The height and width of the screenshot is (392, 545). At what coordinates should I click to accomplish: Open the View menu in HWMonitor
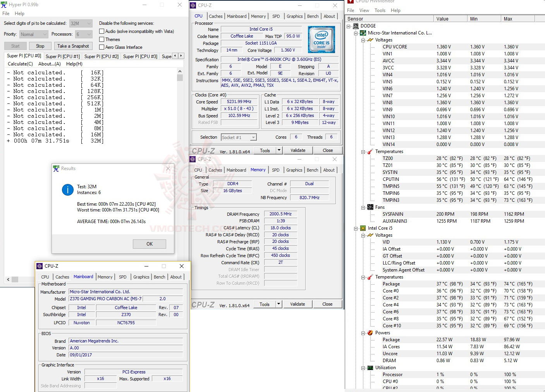tap(364, 10)
